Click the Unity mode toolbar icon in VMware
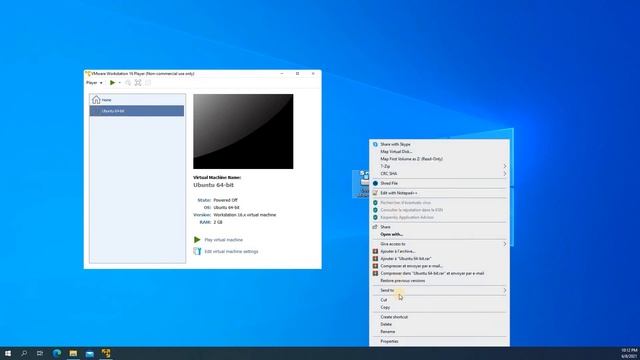 148,82
